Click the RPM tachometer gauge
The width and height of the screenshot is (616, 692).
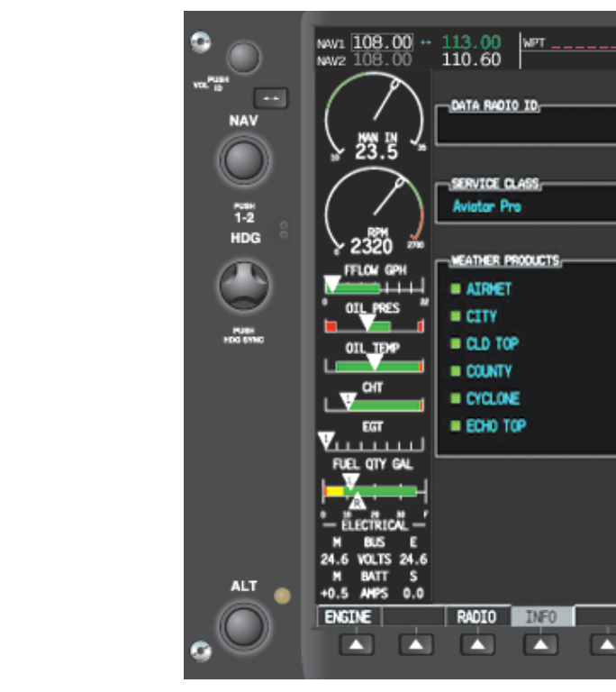374,212
